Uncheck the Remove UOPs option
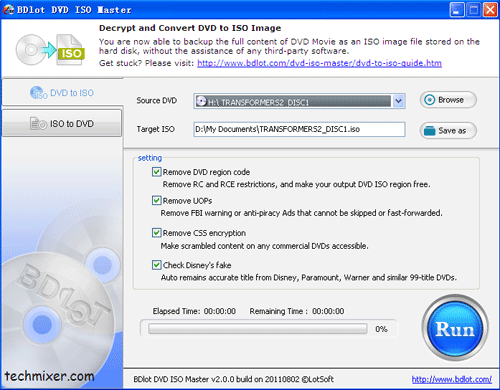500x390 pixels. tap(156, 200)
